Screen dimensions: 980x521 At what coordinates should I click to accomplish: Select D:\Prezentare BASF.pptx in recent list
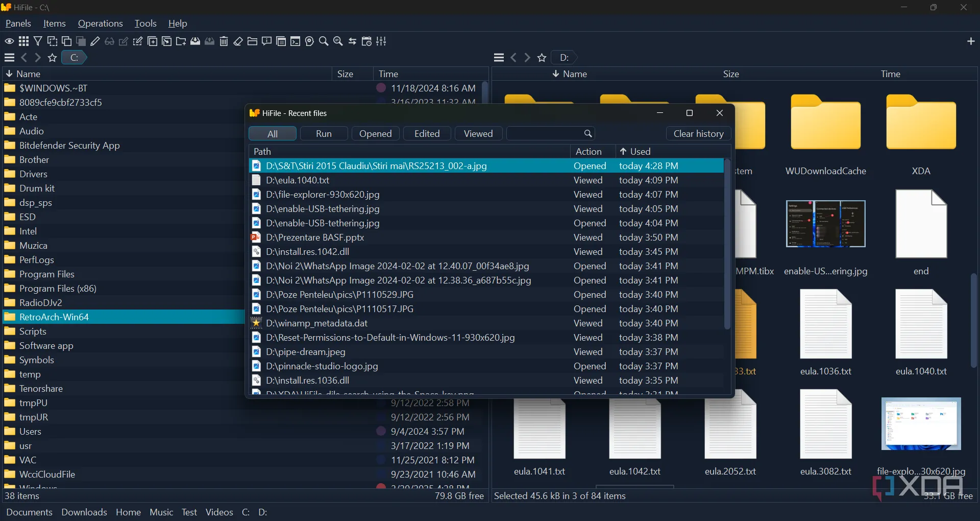[486, 238]
